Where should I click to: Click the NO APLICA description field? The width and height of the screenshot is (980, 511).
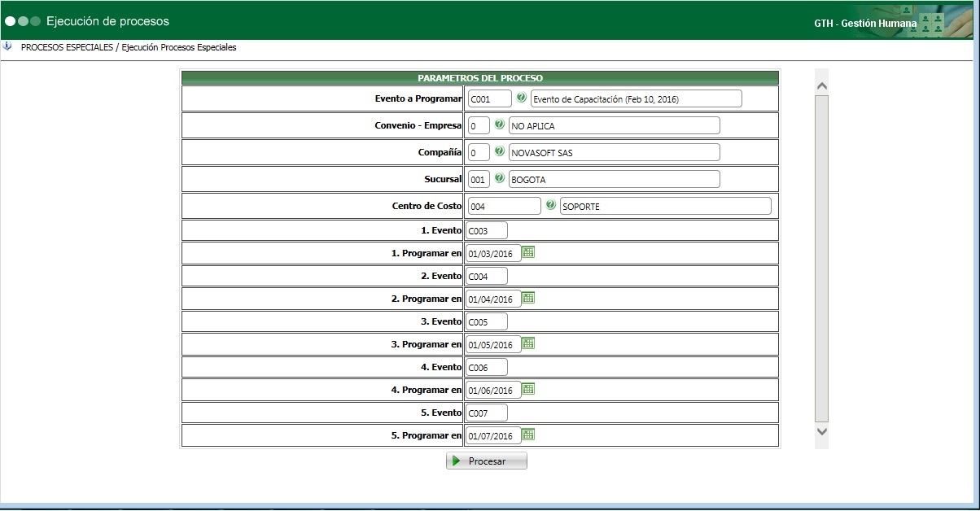615,125
